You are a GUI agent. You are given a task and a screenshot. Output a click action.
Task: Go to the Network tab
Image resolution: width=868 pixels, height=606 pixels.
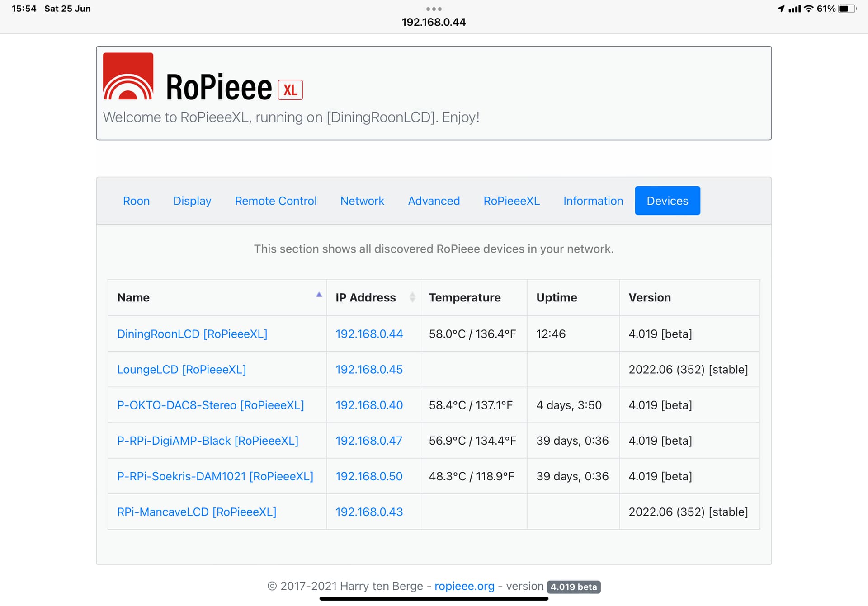click(362, 201)
